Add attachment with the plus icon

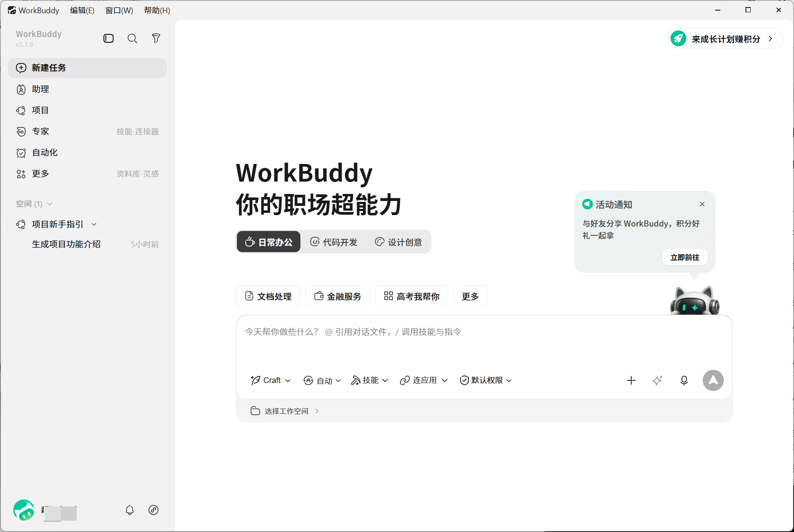click(631, 380)
